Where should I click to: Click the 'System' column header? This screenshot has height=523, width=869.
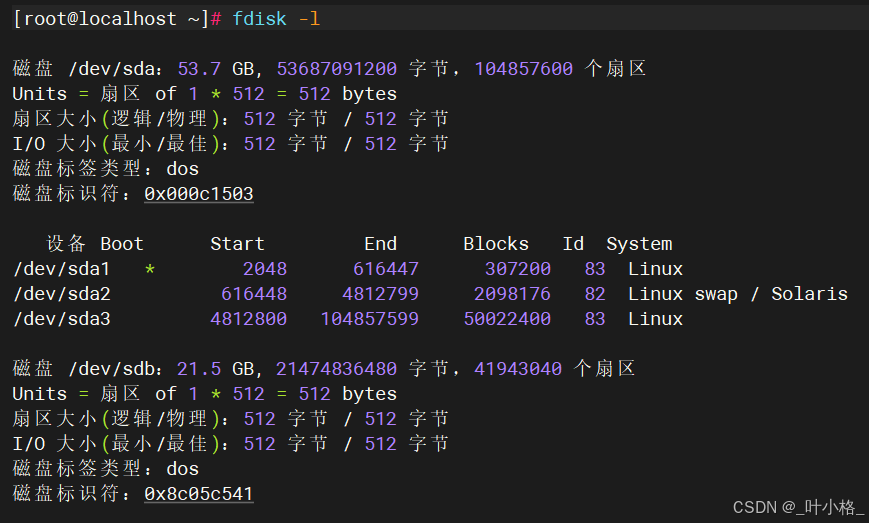[639, 244]
